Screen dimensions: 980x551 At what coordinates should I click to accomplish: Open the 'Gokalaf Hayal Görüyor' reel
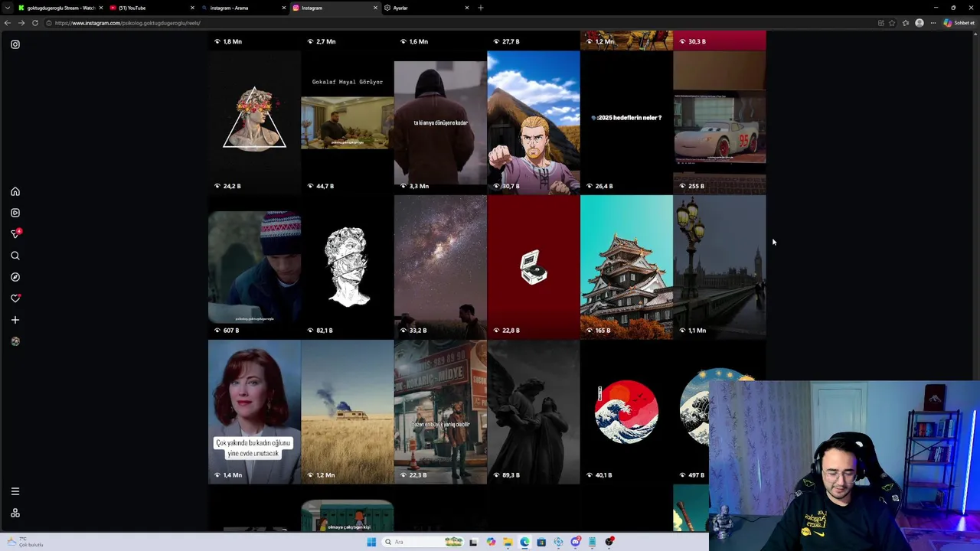(348, 122)
